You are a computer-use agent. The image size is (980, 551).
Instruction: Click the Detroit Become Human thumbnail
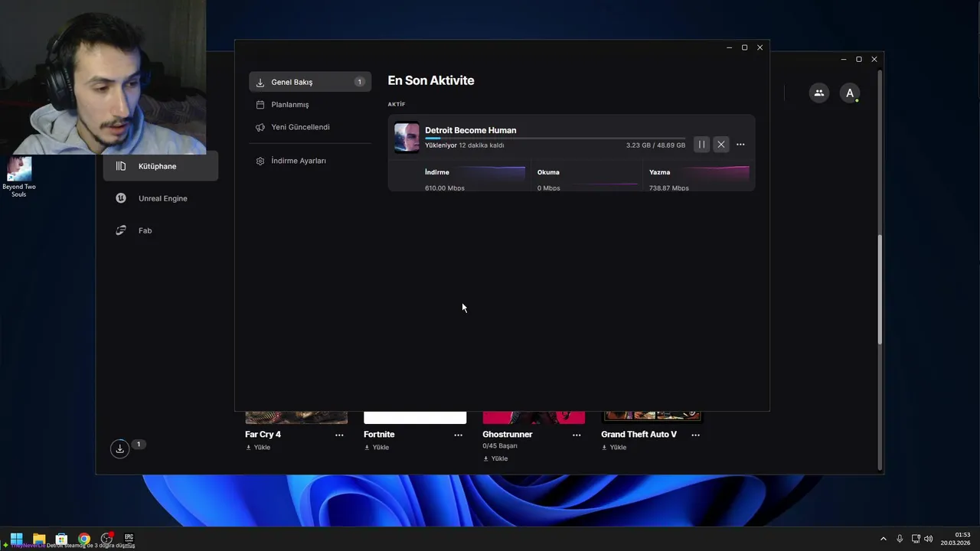coord(407,138)
